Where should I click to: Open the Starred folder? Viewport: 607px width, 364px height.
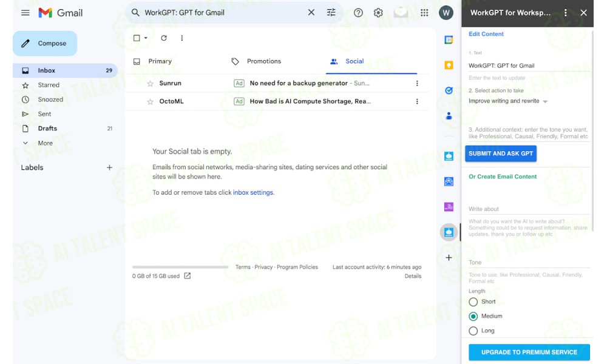pos(65,85)
